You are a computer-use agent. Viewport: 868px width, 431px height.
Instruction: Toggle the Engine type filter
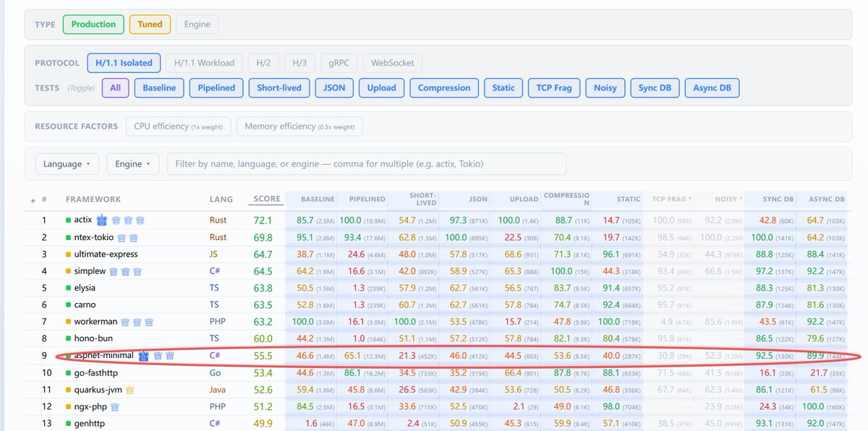(x=197, y=24)
